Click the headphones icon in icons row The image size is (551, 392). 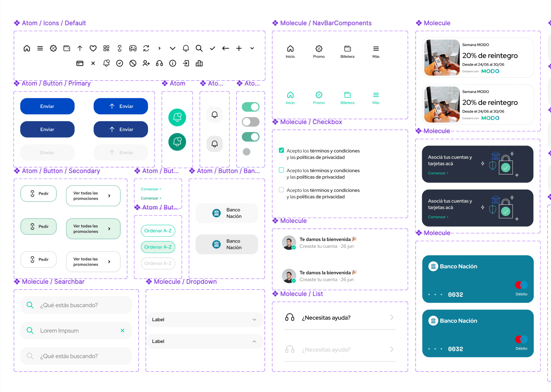tap(159, 63)
